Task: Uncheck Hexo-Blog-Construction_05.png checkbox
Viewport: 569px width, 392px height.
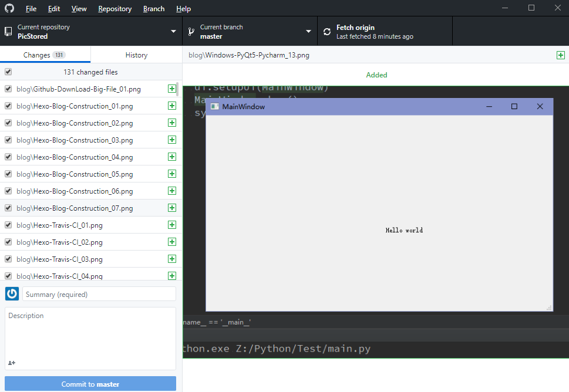Action: (8, 174)
